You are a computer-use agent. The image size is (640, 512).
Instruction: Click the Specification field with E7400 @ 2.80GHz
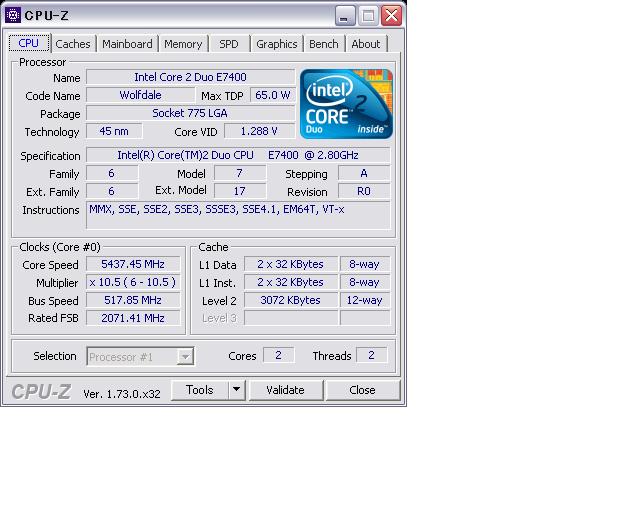(238, 155)
